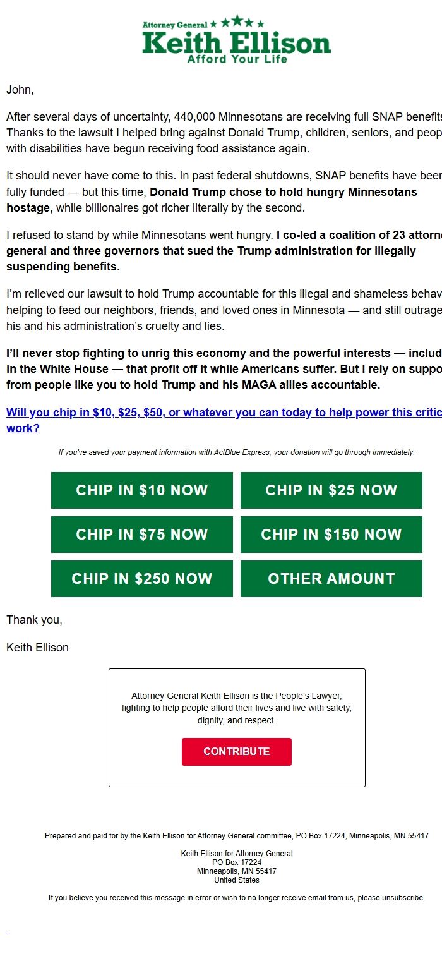Click the "Keith Ellison for Attorney General" address block
Viewport: 442px width, 980px height.
[x=236, y=866]
